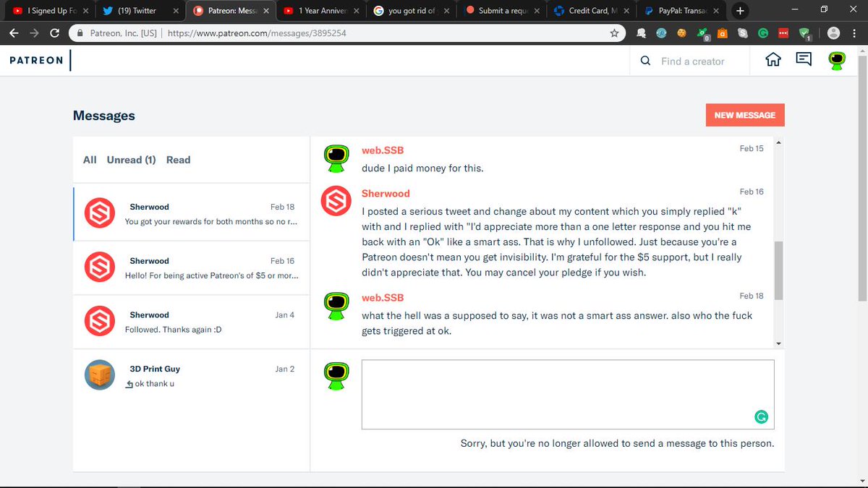Click web.SSB name on Feb 18 message
Viewport: 868px width, 488px height.
point(383,297)
